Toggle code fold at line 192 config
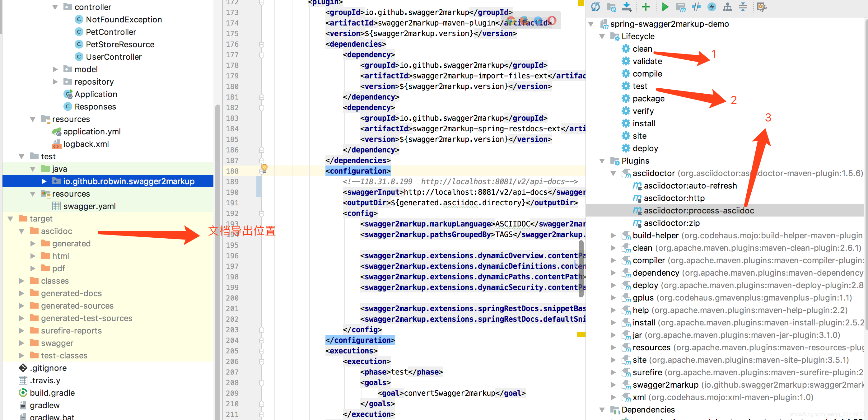The image size is (868, 420). tap(261, 213)
